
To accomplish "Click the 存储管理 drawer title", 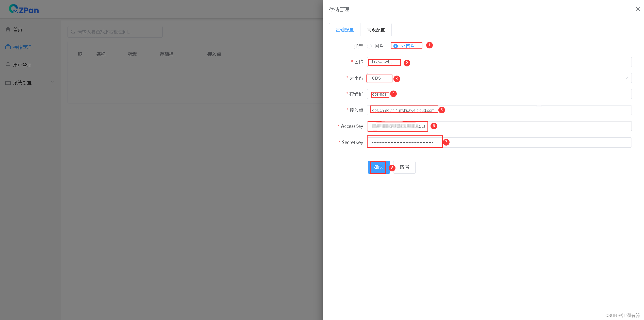I will (339, 9).
